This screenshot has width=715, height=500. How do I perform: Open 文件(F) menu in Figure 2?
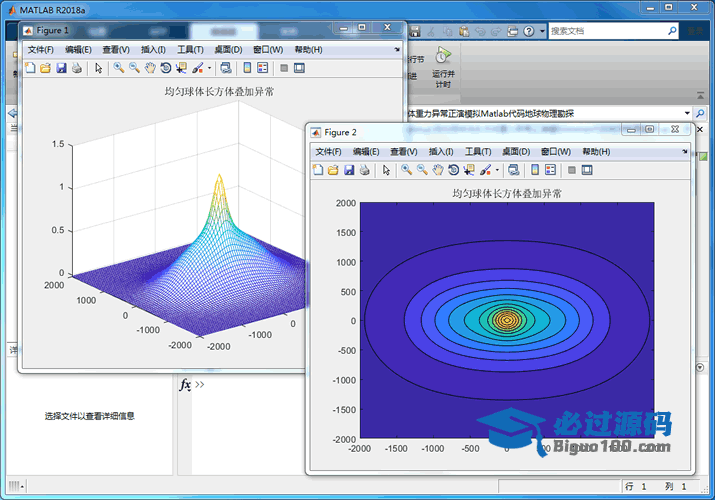tap(328, 152)
